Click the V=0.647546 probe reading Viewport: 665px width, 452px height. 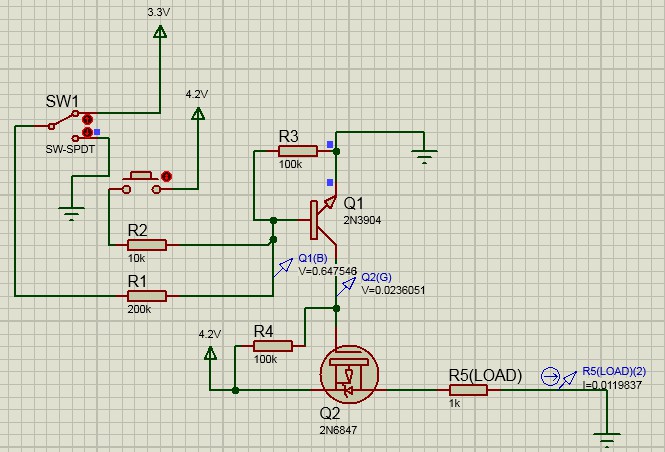coord(328,271)
